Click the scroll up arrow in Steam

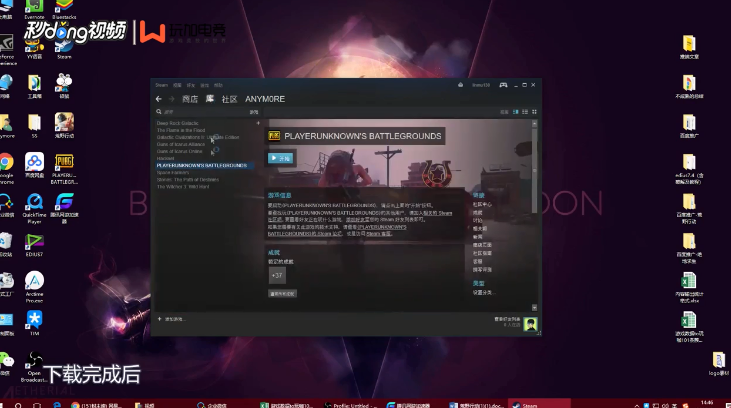point(534,123)
